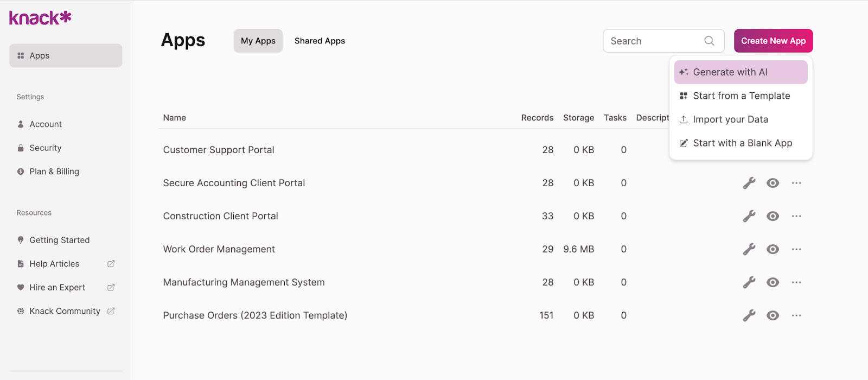Open three-dots menu for Construction Client Portal
This screenshot has height=380, width=868.
pos(796,216)
